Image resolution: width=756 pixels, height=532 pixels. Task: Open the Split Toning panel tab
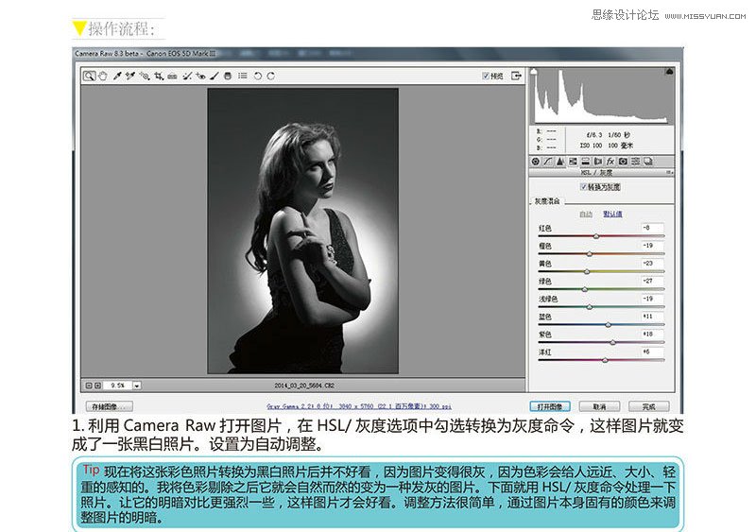pos(585,162)
